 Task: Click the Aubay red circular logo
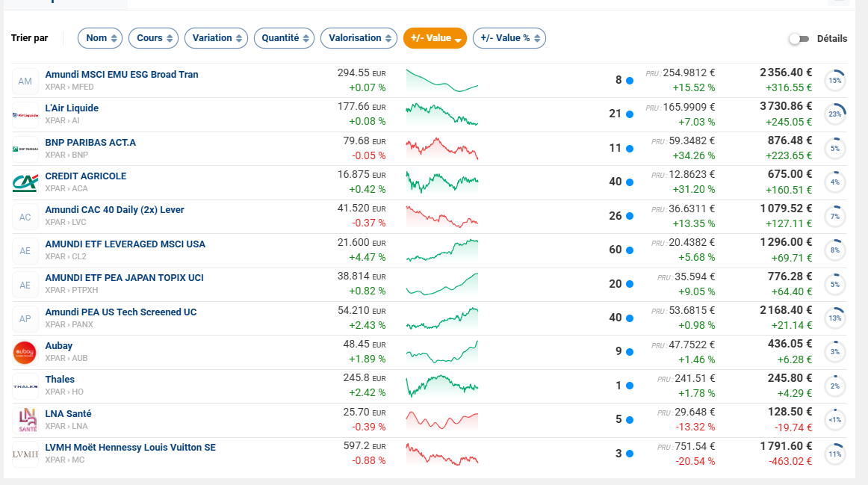click(x=25, y=353)
